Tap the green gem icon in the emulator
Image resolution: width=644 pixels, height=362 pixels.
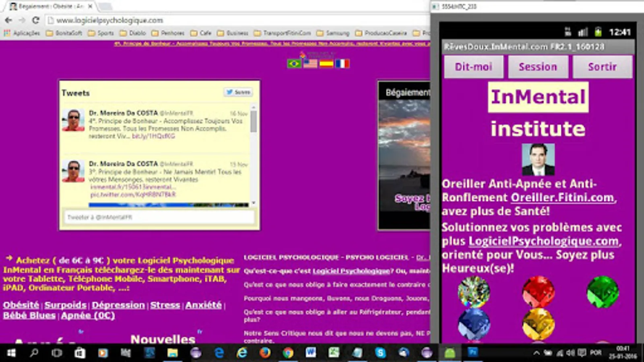[x=603, y=292]
